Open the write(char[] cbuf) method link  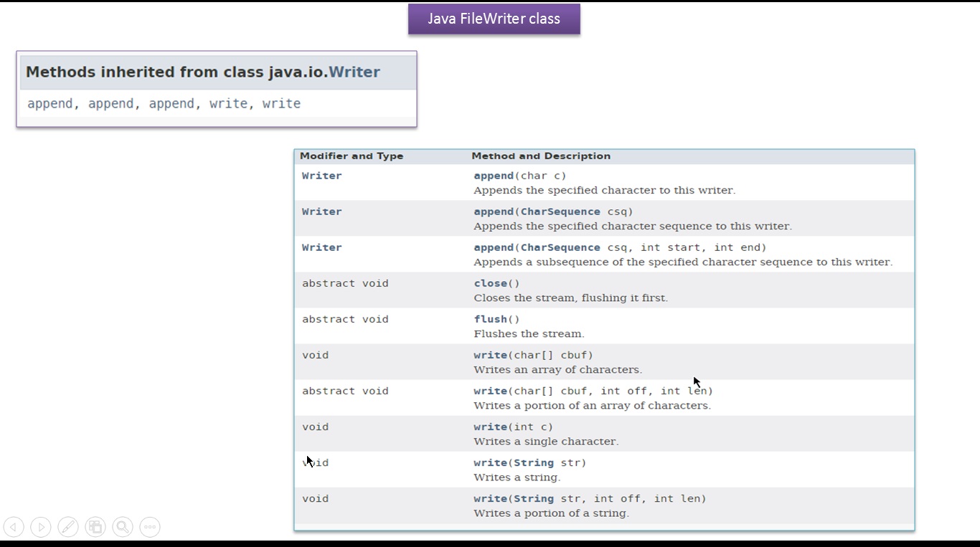click(x=491, y=355)
